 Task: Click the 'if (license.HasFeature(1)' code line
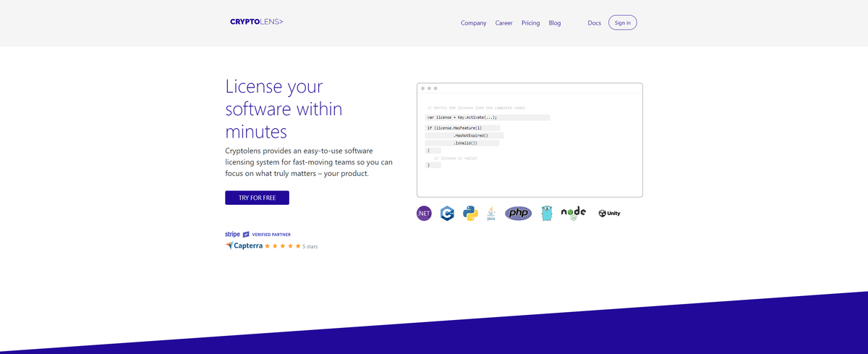tap(454, 127)
